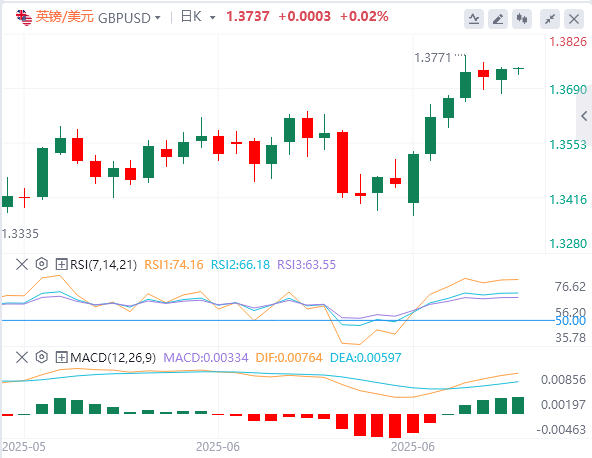Viewport: 592px width, 458px height.
Task: Open the indicator line chart tool
Action: (474, 19)
